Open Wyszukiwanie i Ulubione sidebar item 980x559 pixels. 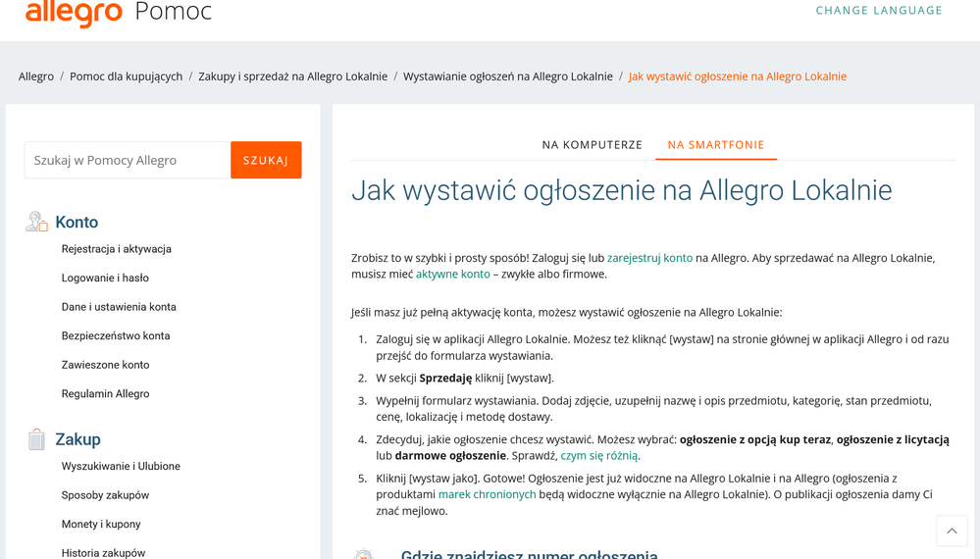[121, 466]
